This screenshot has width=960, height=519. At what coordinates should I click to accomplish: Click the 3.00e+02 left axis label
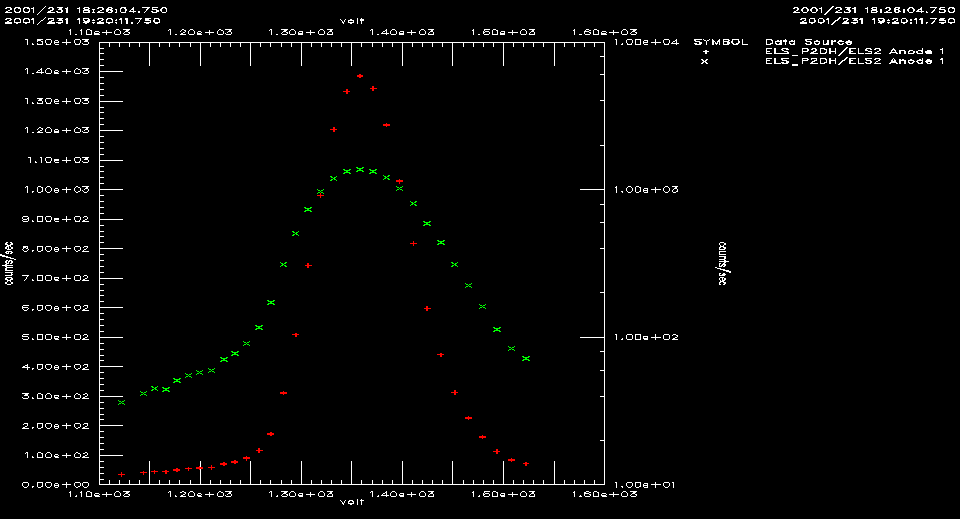(56, 396)
